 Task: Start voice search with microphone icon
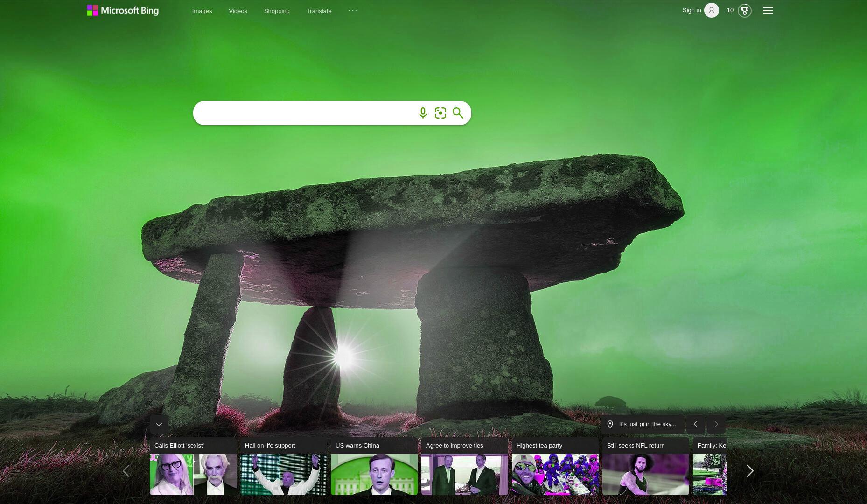click(x=423, y=113)
